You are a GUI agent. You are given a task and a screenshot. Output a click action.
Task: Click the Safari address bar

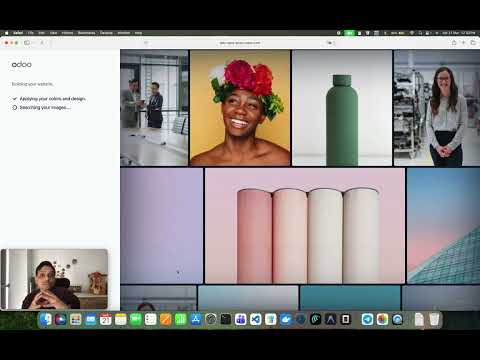[x=239, y=43]
